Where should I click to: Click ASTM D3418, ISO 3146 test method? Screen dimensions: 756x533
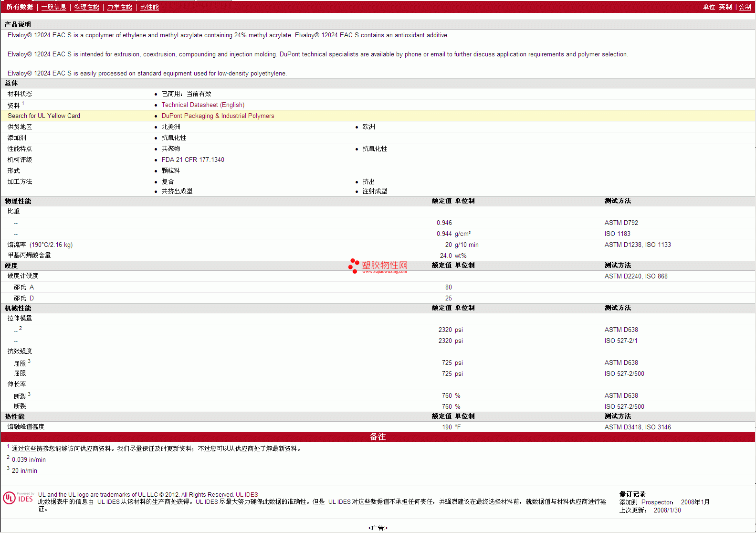638,427
